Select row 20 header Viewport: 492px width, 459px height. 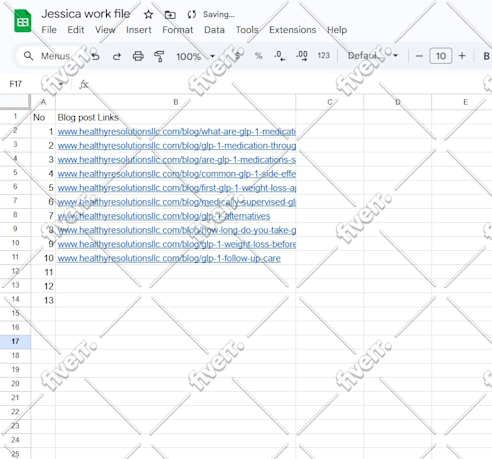15,384
